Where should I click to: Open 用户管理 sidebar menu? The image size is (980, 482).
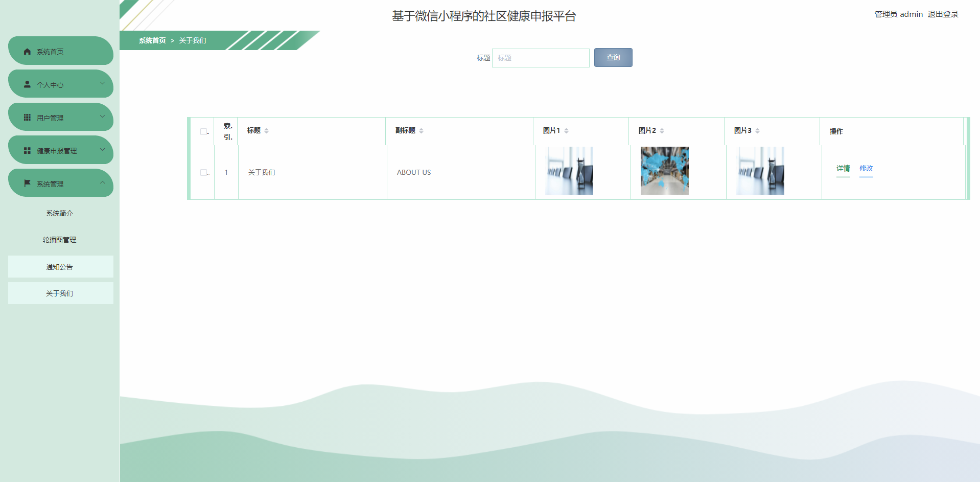pyautogui.click(x=61, y=117)
